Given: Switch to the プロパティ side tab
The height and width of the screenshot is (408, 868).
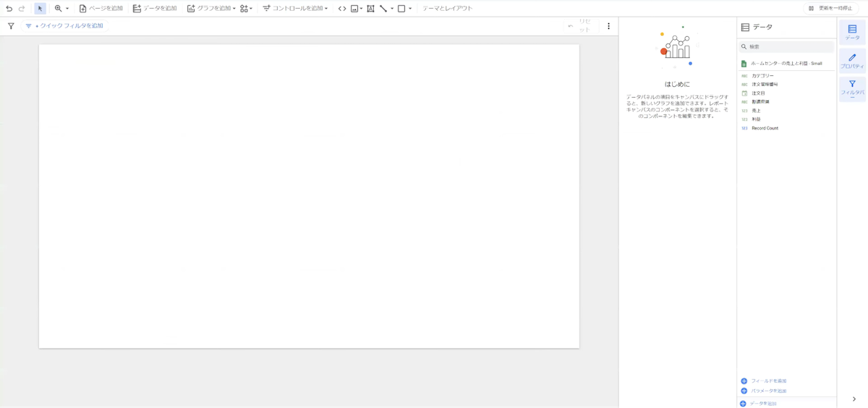Looking at the screenshot, I should click(x=852, y=61).
